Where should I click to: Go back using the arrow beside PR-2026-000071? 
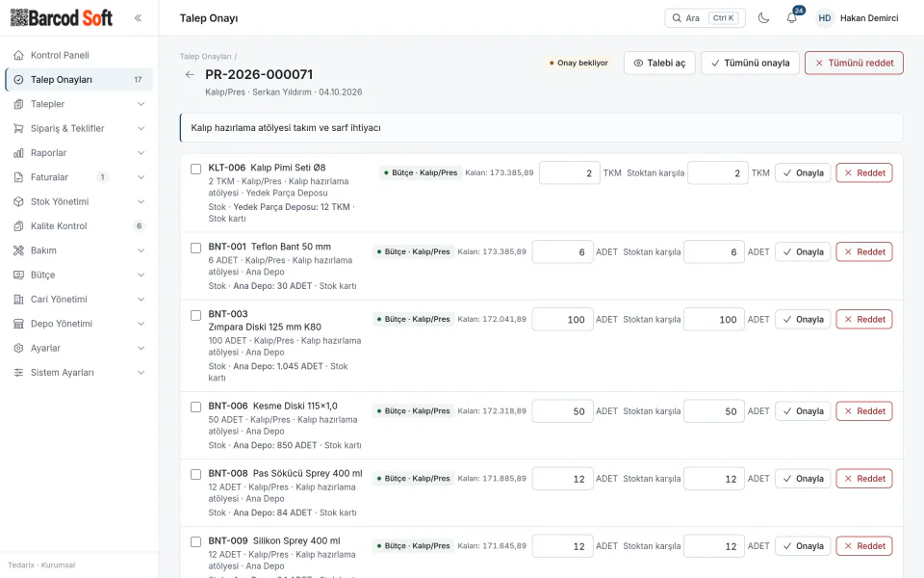[x=190, y=74]
